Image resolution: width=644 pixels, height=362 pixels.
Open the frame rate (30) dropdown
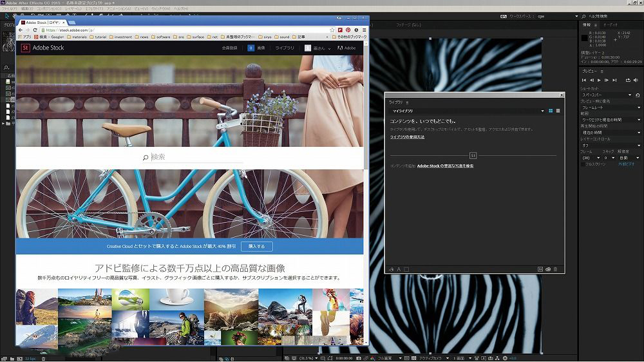(x=591, y=158)
